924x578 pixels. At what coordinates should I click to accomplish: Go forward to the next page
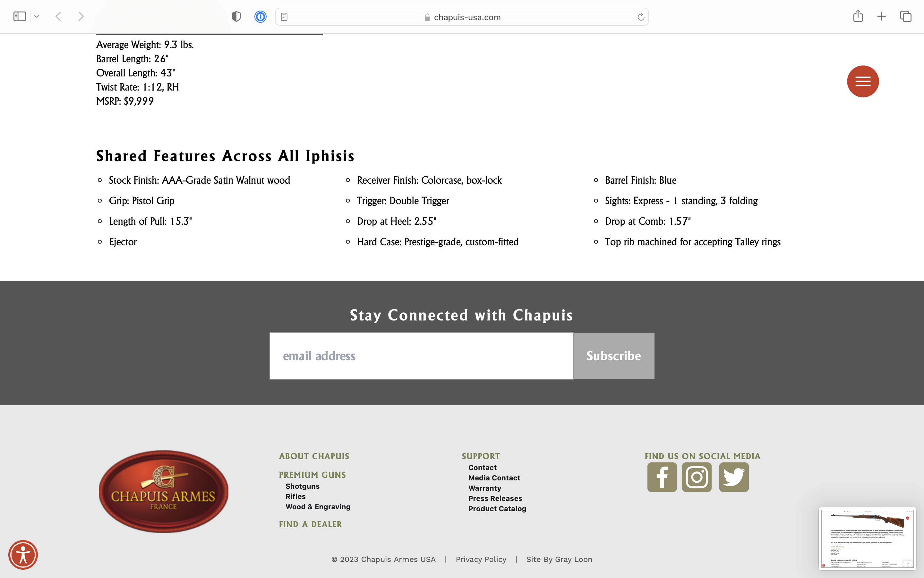click(x=81, y=16)
